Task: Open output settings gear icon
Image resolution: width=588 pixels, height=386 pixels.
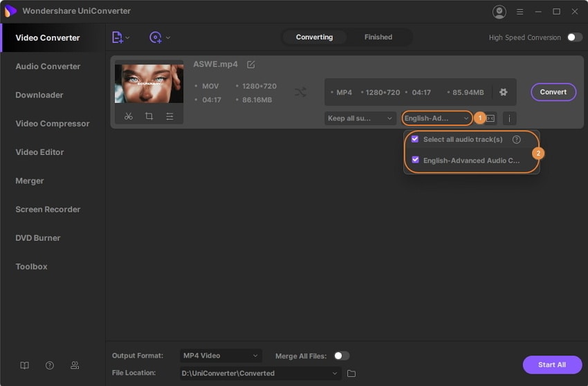Action: [503, 92]
